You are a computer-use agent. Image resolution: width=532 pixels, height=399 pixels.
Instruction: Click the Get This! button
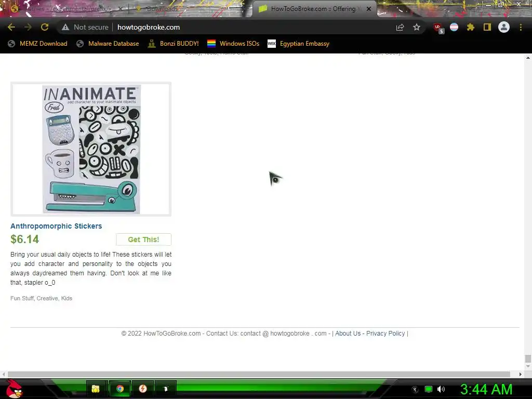[x=143, y=240]
